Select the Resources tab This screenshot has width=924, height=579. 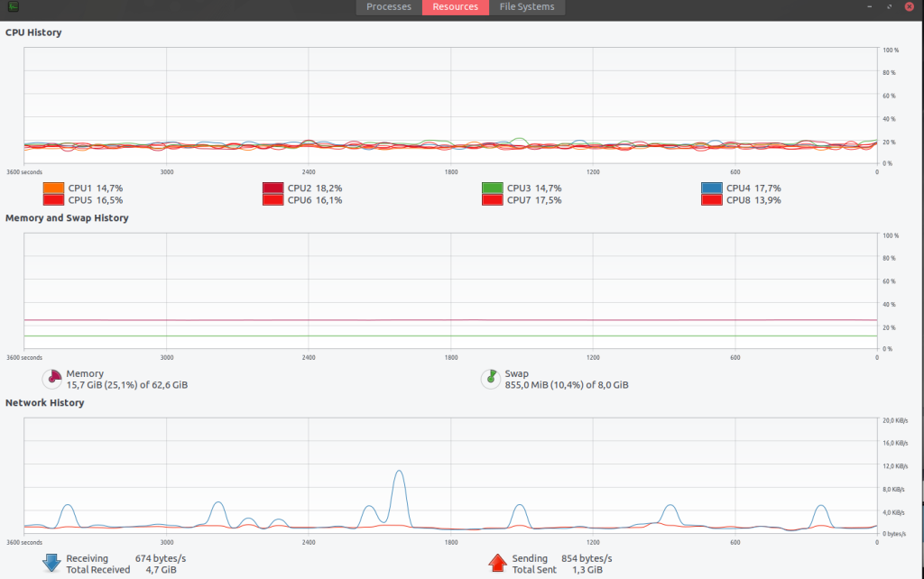point(456,7)
